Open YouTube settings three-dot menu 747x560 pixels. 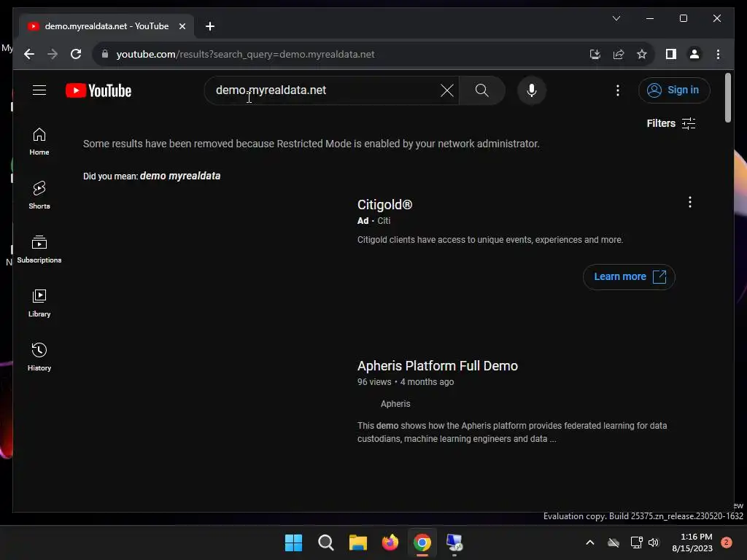pos(617,90)
